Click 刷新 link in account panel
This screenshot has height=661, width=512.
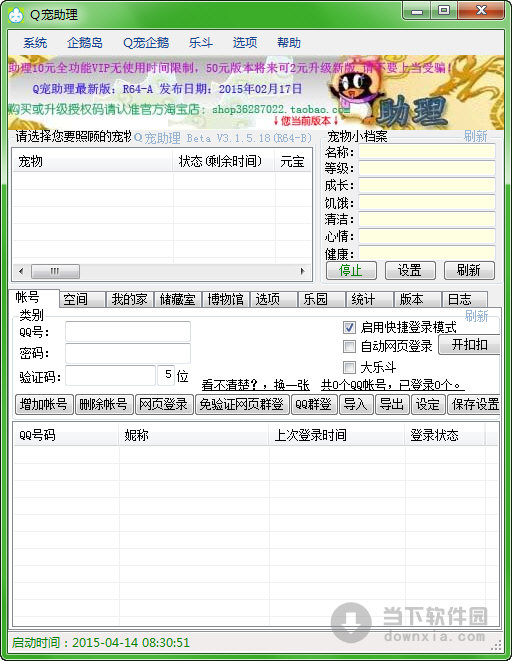(x=477, y=316)
